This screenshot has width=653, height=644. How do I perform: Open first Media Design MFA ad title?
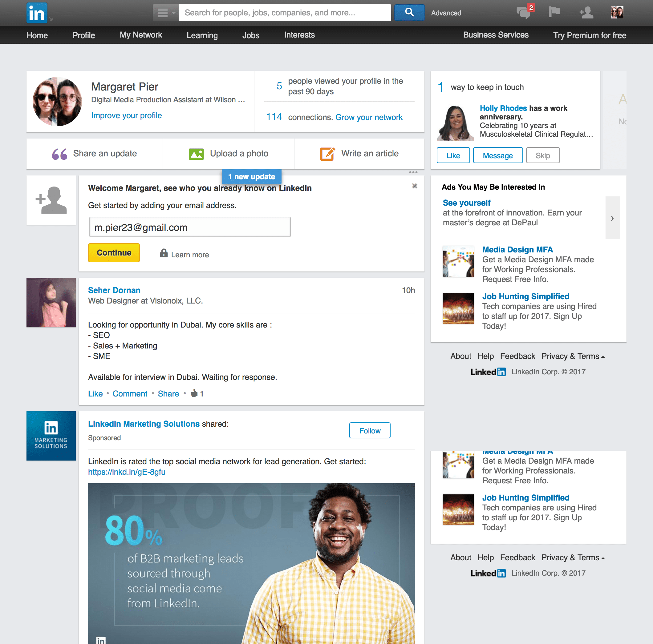tap(517, 250)
